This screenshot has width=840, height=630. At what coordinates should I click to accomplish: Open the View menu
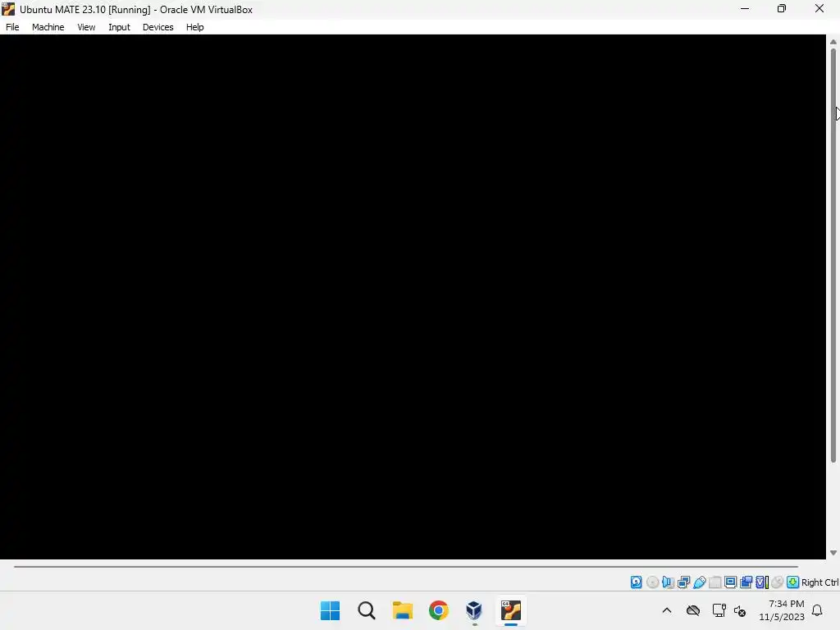click(86, 27)
